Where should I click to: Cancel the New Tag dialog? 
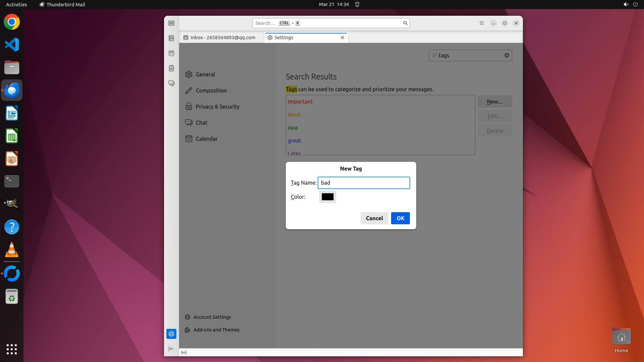point(374,218)
